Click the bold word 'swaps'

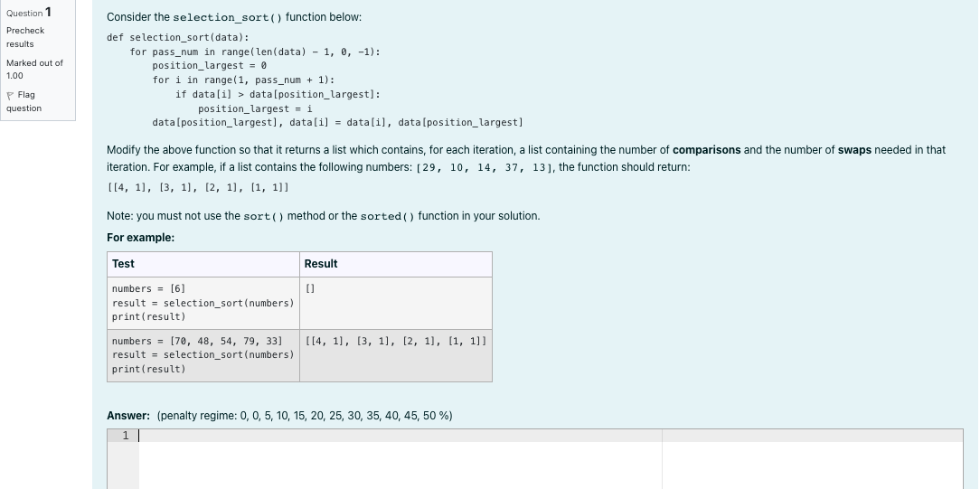(854, 150)
